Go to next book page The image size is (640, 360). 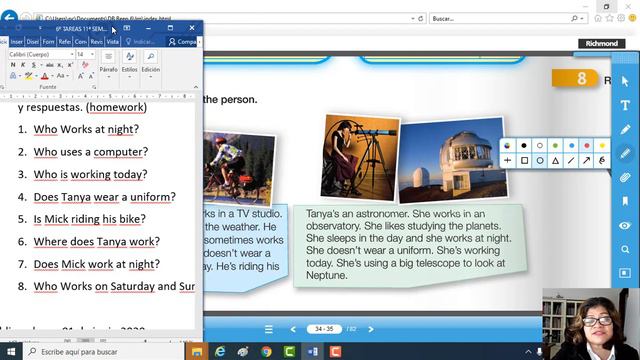pos(371,329)
